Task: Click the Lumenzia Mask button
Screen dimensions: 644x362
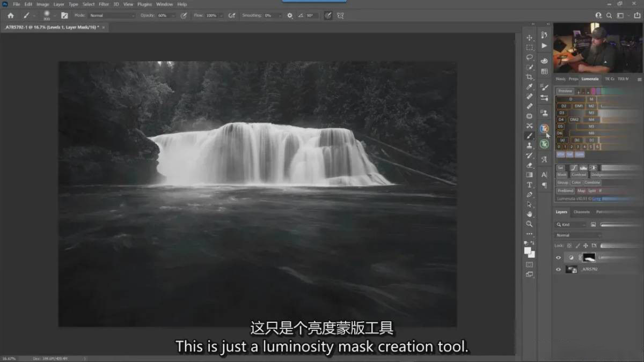Action: coord(562,175)
